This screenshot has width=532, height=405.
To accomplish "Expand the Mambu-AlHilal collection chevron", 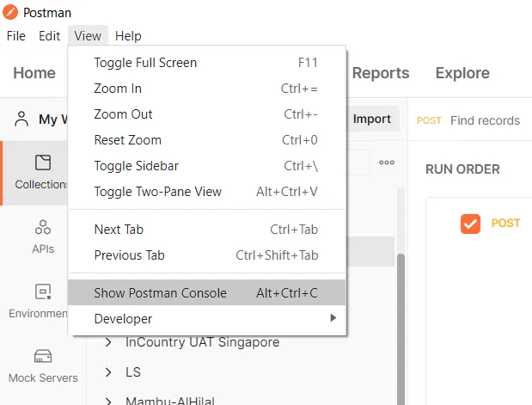I will (108, 401).
